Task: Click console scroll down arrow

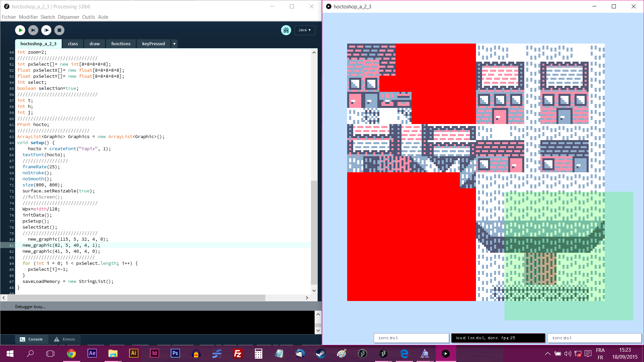Action: tap(318, 330)
